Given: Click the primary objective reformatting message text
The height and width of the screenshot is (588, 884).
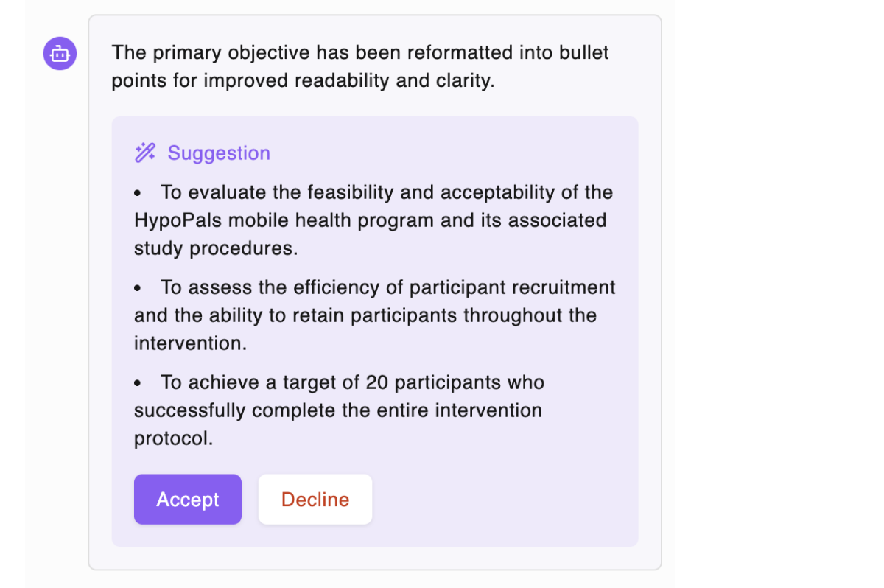Looking at the screenshot, I should 359,66.
